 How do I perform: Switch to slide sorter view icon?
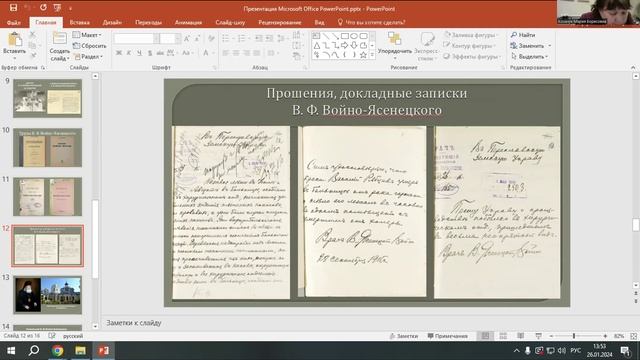point(503,336)
